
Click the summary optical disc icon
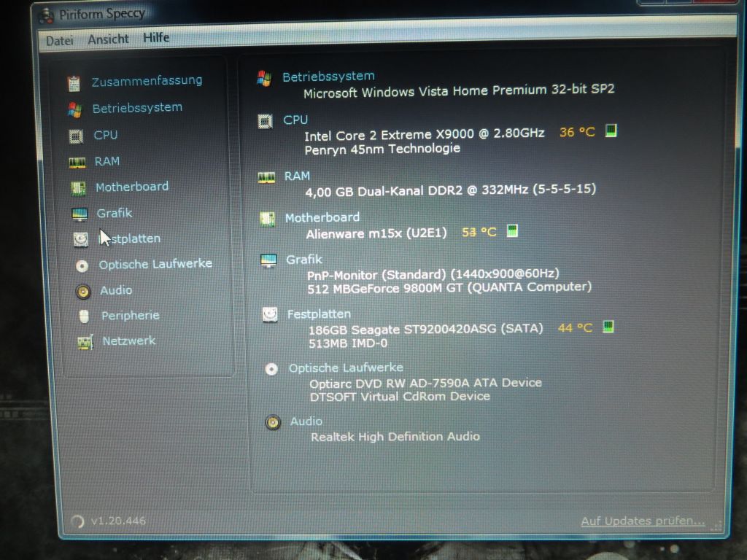[271, 369]
